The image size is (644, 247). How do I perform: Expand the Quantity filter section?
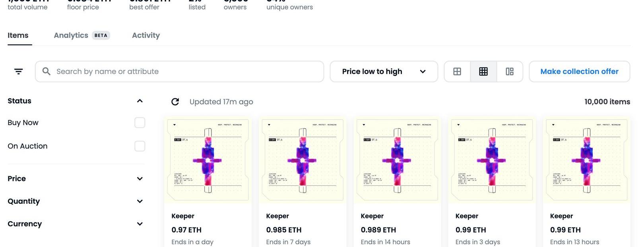[x=140, y=201]
